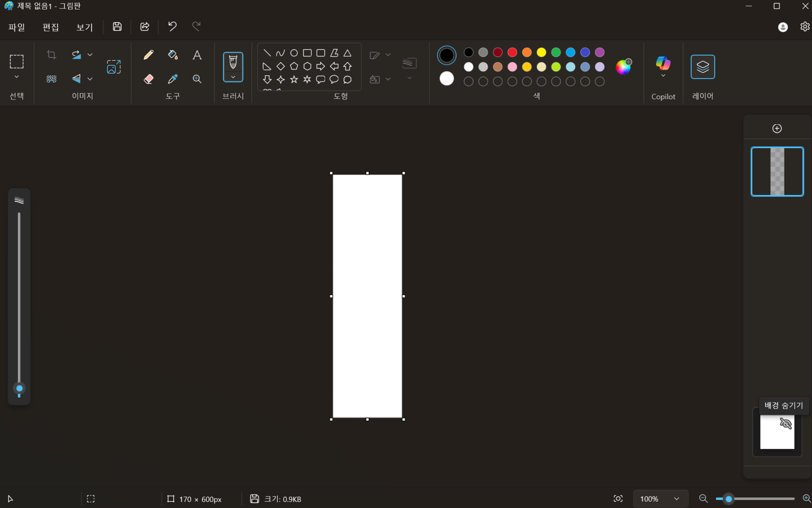Open the 100% zoom level dropdown
This screenshot has width=812, height=508.
[x=676, y=499]
